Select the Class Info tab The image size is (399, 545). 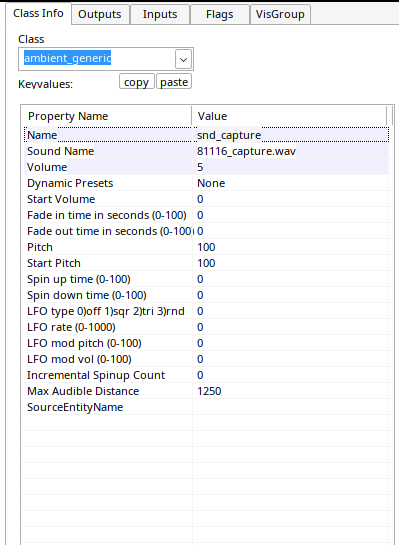point(38,14)
